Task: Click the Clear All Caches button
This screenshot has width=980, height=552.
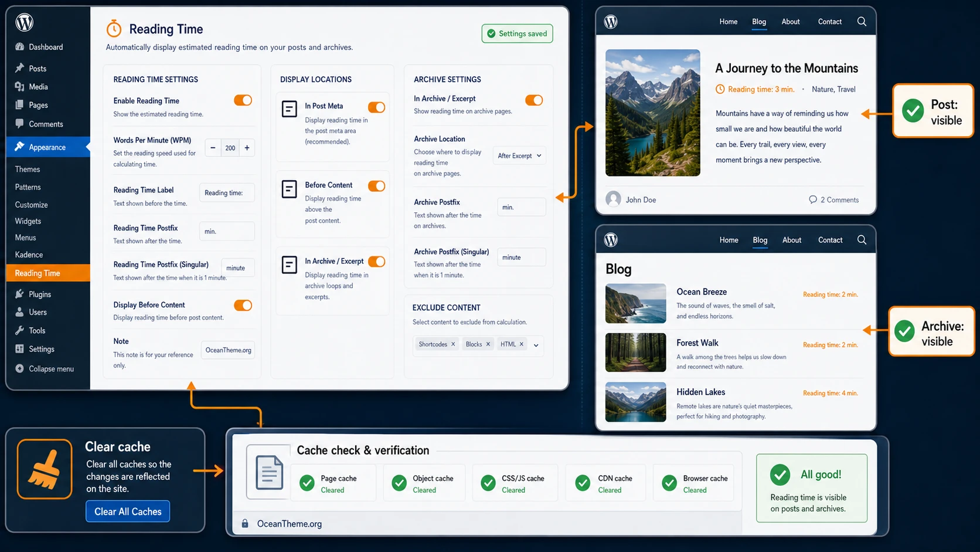Action: click(128, 512)
